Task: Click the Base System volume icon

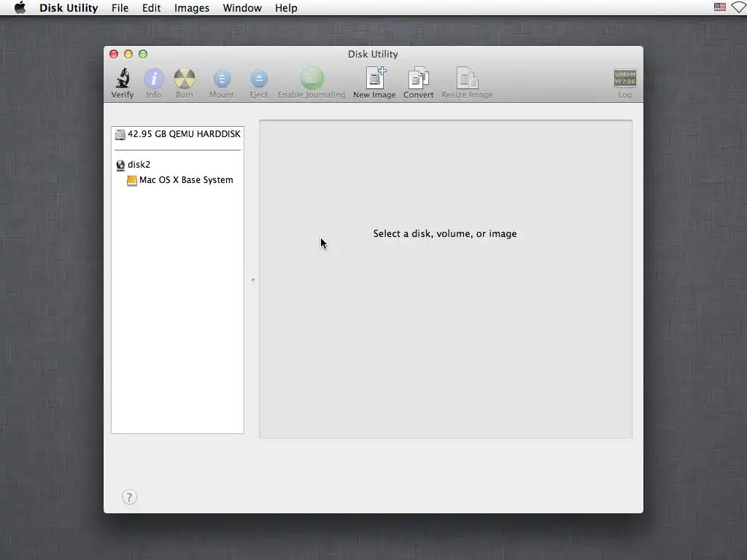Action: [x=132, y=181]
